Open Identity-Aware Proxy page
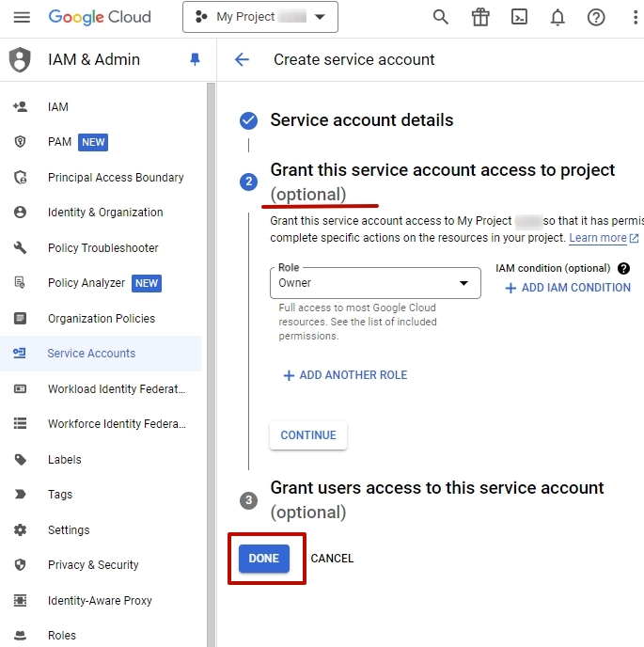This screenshot has width=644, height=647. [x=102, y=601]
